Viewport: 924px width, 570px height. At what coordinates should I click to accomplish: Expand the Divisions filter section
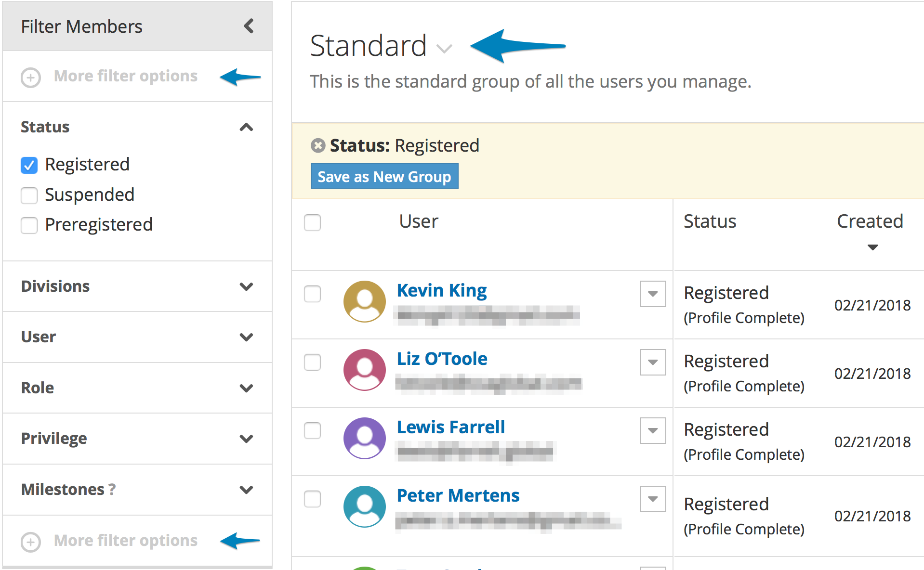point(246,286)
